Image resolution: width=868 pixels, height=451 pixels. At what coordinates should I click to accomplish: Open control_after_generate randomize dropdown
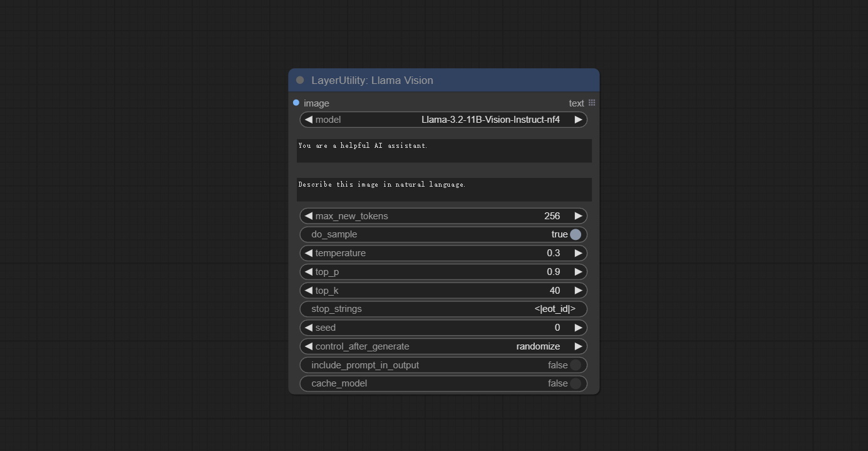[x=443, y=346]
